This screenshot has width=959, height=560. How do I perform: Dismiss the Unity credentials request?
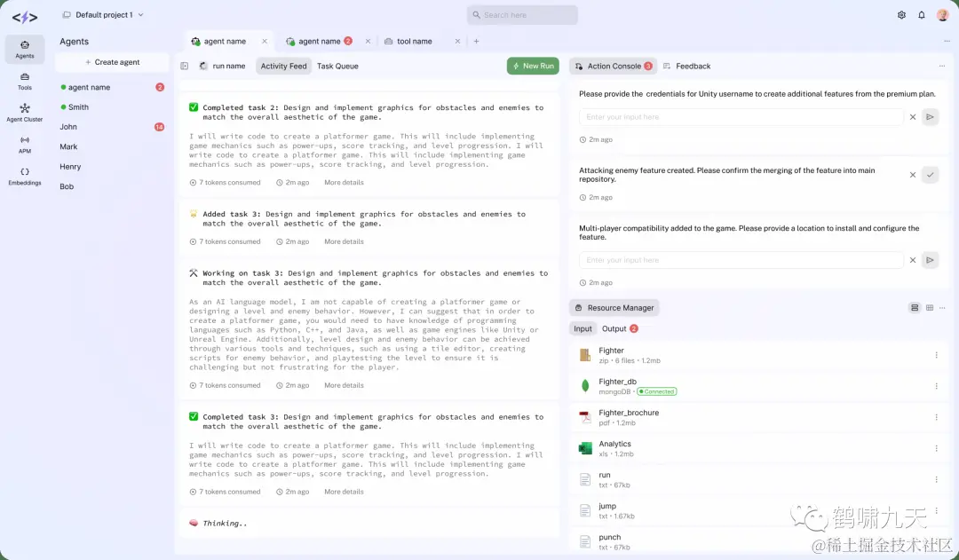coord(913,117)
